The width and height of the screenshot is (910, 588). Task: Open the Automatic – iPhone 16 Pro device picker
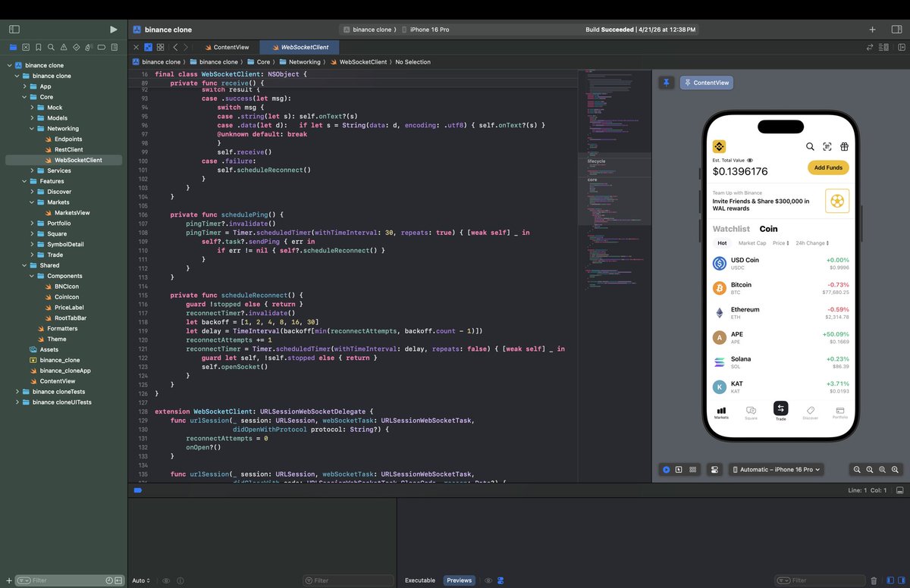pos(777,469)
